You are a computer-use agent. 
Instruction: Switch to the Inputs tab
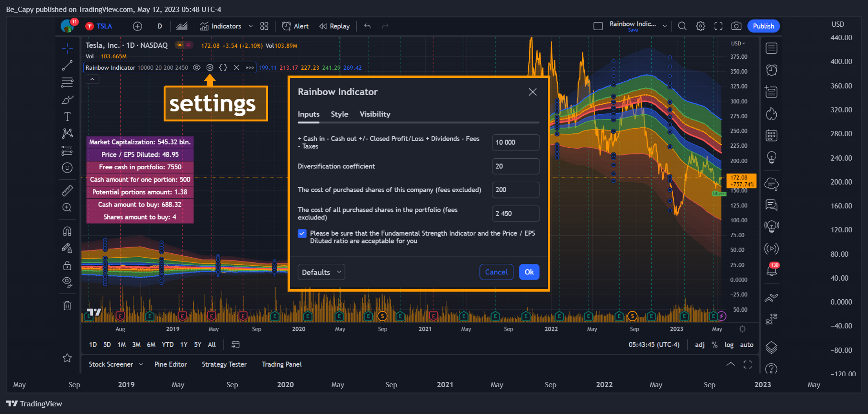[x=309, y=114]
